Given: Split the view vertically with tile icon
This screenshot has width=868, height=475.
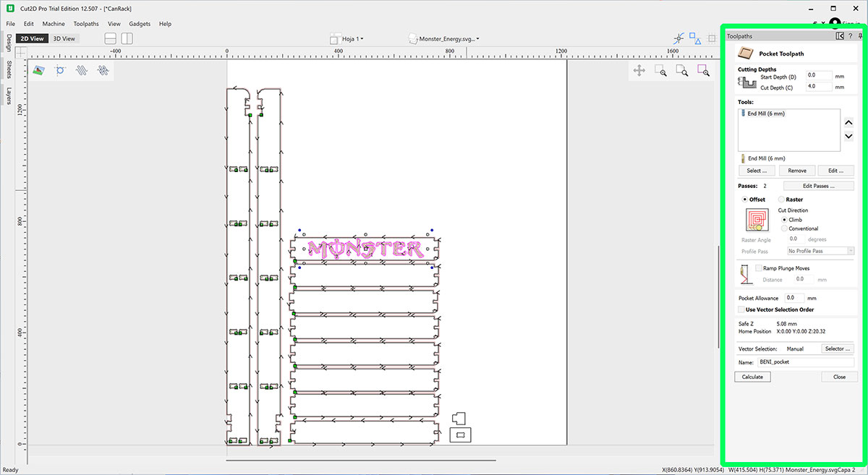Looking at the screenshot, I should (127, 38).
